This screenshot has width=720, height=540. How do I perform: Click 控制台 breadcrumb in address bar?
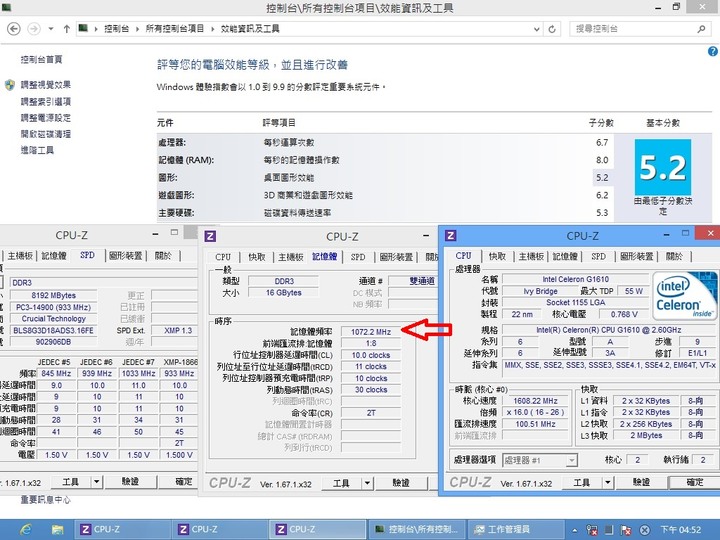[116, 29]
